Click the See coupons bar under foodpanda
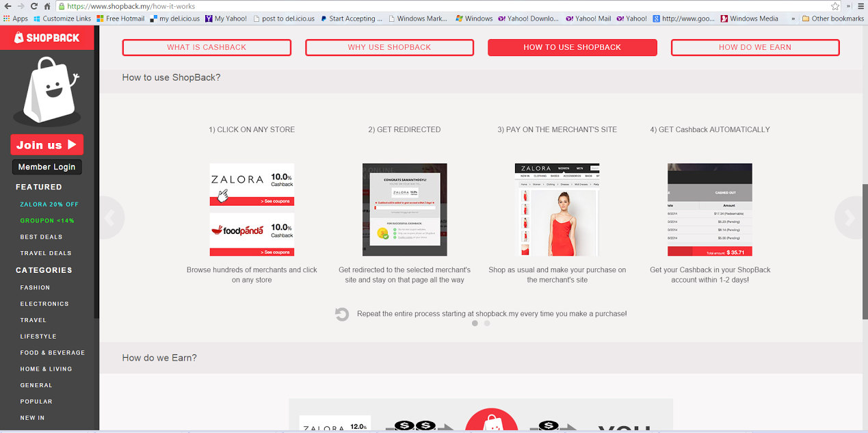This screenshot has height=433, width=868. click(252, 252)
